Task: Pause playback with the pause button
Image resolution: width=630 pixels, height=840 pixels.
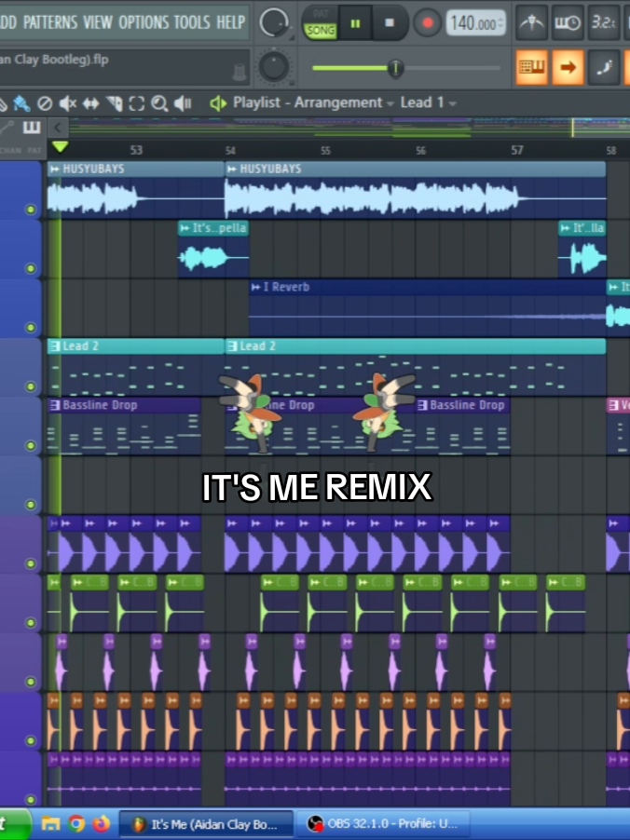Action: [355, 23]
